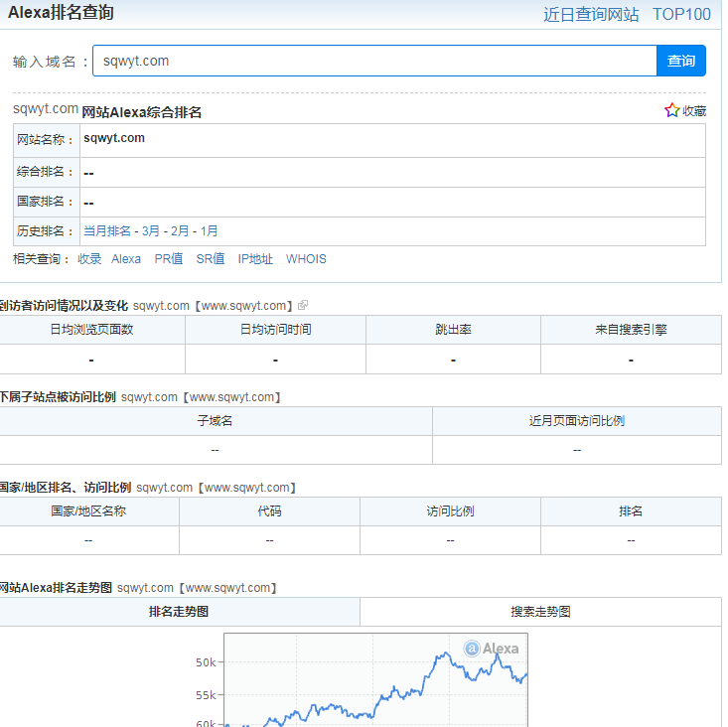Click the Alexa ranking trend chart
Screen dimensions: 728x727
375,679
